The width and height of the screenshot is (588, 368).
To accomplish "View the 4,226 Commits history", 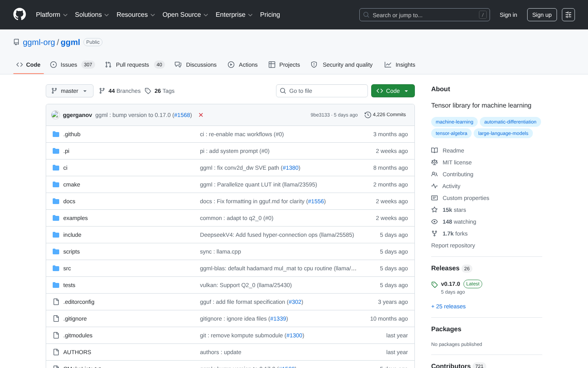I will point(385,115).
